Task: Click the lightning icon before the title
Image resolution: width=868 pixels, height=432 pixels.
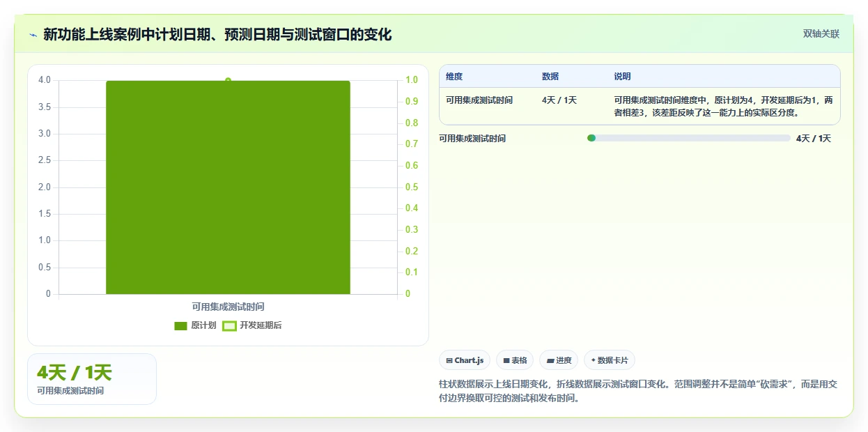Action: (33, 34)
